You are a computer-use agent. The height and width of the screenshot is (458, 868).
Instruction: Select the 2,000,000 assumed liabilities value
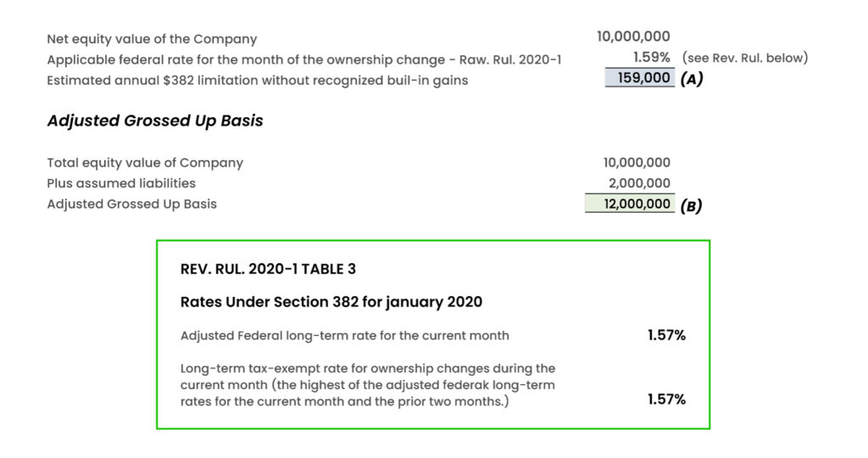[639, 183]
